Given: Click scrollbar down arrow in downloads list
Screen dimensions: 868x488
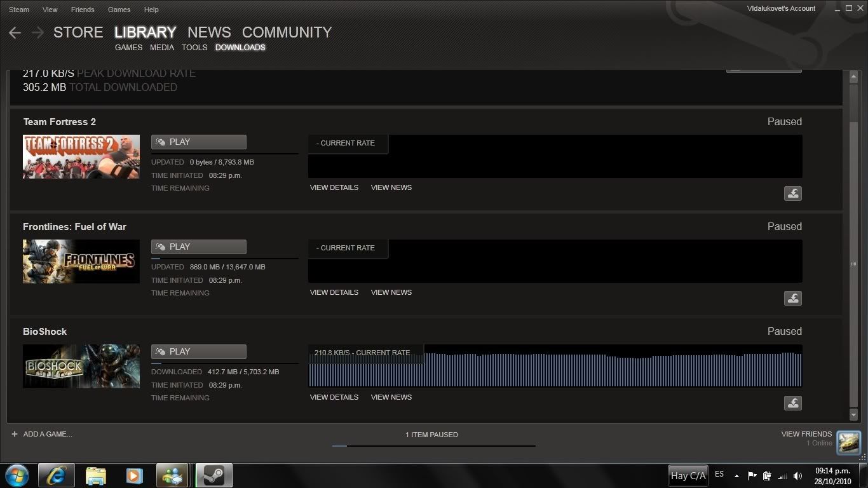Looking at the screenshot, I should coord(854,415).
